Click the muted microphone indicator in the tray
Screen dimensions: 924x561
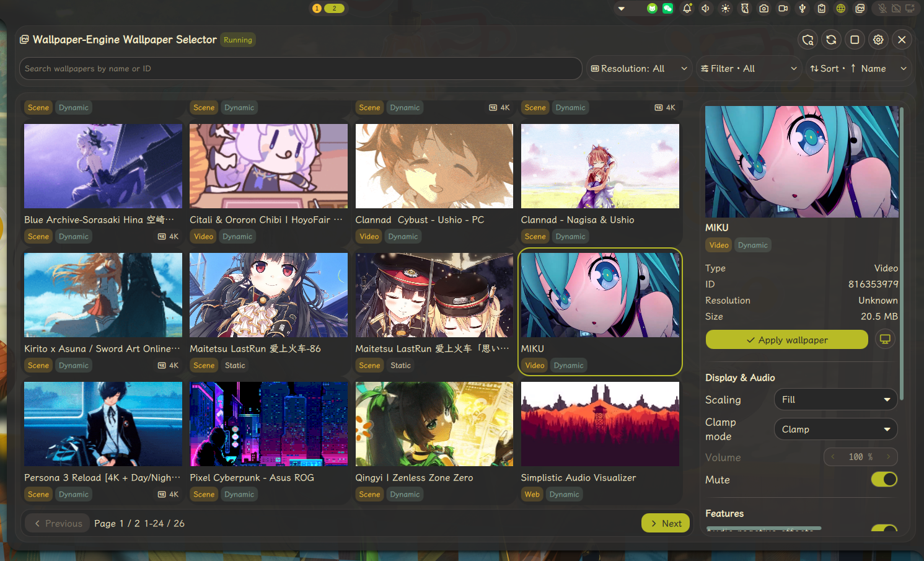(882, 9)
